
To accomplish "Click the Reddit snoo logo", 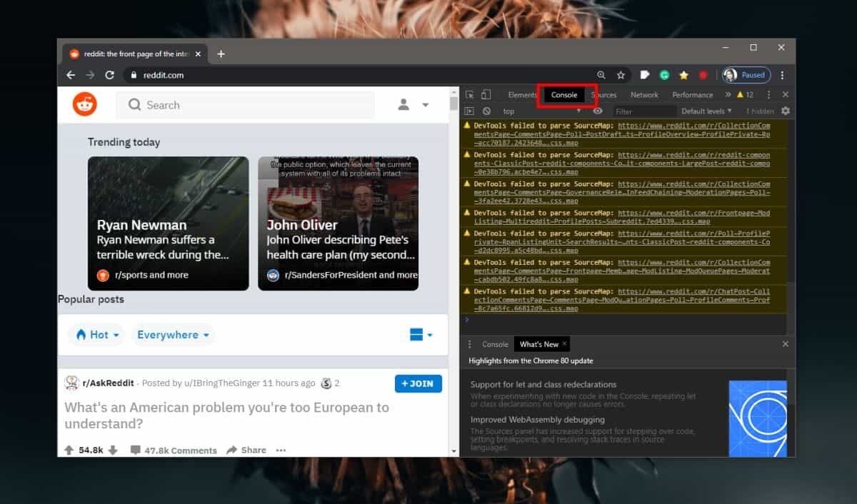I will pyautogui.click(x=84, y=104).
